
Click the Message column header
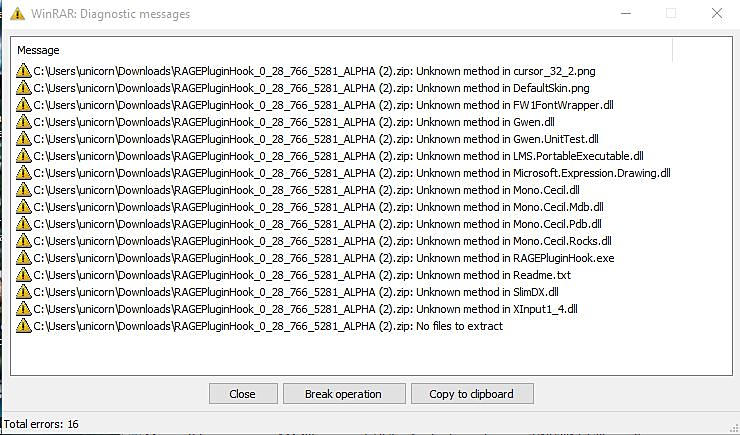[x=38, y=50]
